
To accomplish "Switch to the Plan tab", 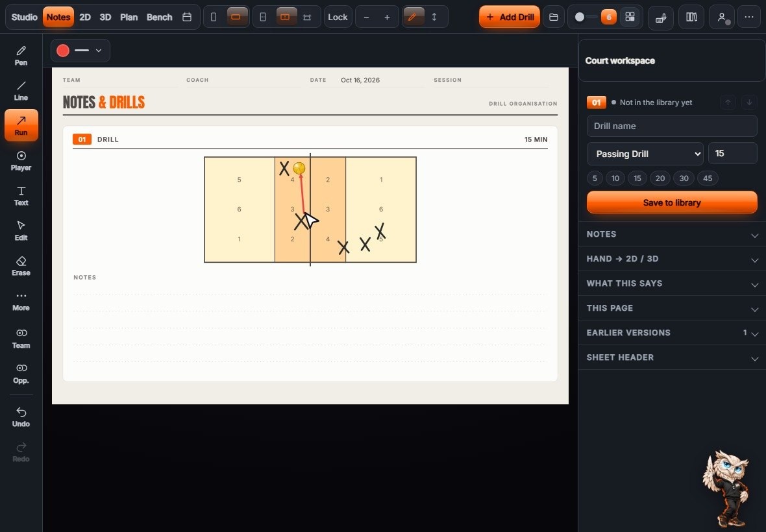I will 129,17.
